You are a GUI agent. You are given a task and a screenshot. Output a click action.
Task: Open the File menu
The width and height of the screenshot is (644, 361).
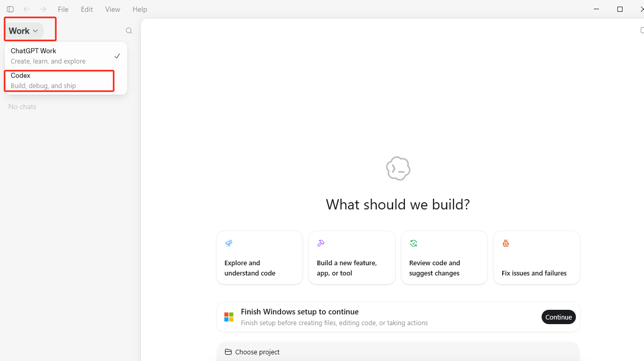click(63, 9)
